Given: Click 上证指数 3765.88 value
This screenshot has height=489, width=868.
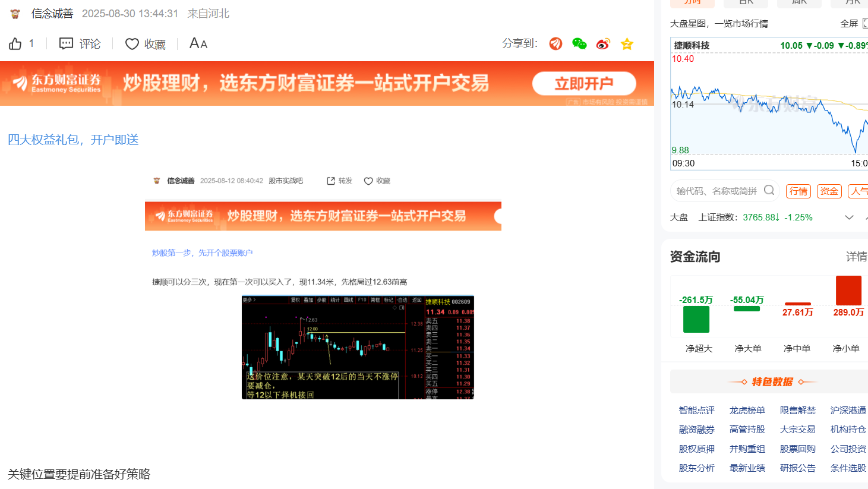Looking at the screenshot, I should click(760, 217).
